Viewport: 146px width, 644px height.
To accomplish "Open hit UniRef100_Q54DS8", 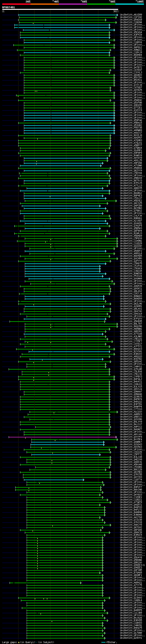I will 131,20.
